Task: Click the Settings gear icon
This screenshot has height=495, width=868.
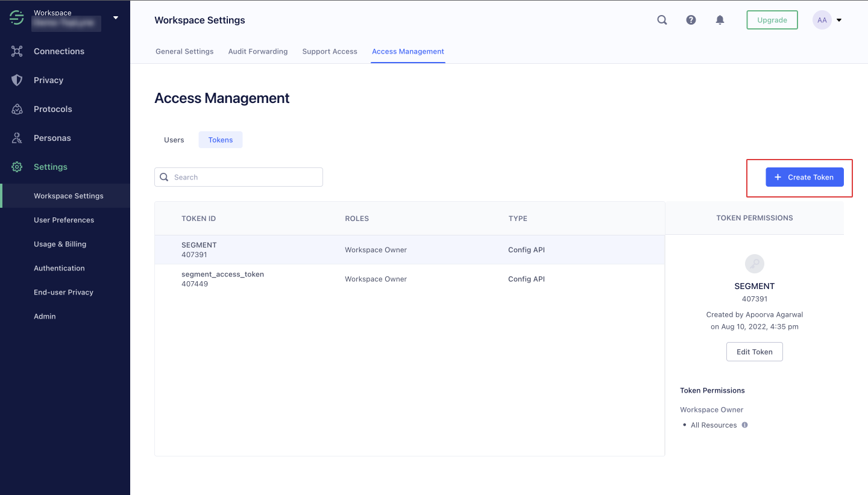Action: [x=17, y=167]
